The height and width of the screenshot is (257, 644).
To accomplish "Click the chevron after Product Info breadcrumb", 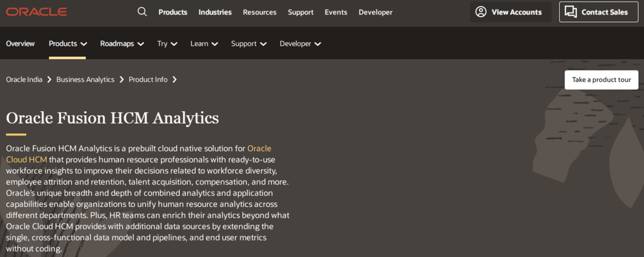I will tap(174, 80).
